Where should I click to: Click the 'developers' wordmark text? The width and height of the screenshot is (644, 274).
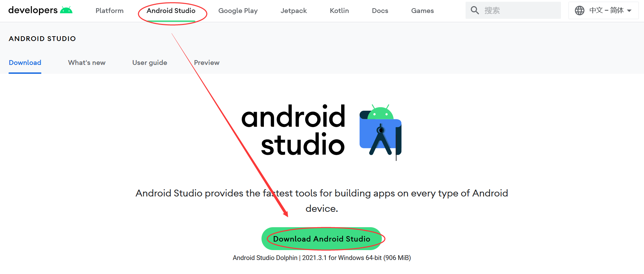(33, 10)
